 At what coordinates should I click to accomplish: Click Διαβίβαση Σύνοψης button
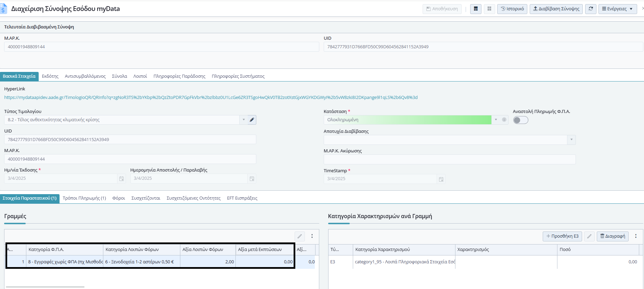pyautogui.click(x=556, y=9)
